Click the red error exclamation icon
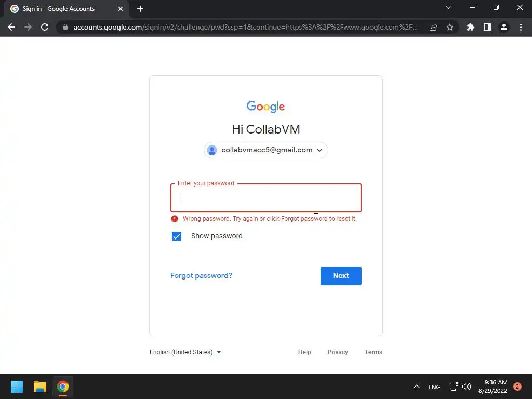This screenshot has height=399, width=532. tap(175, 219)
